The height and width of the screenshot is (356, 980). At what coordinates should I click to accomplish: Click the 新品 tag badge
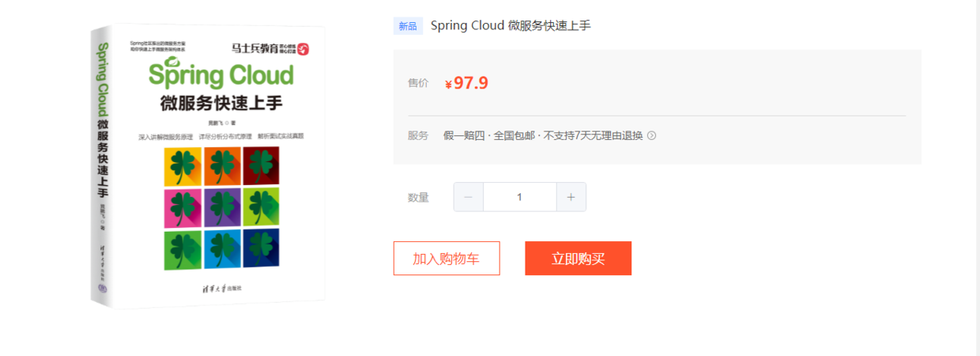click(408, 26)
